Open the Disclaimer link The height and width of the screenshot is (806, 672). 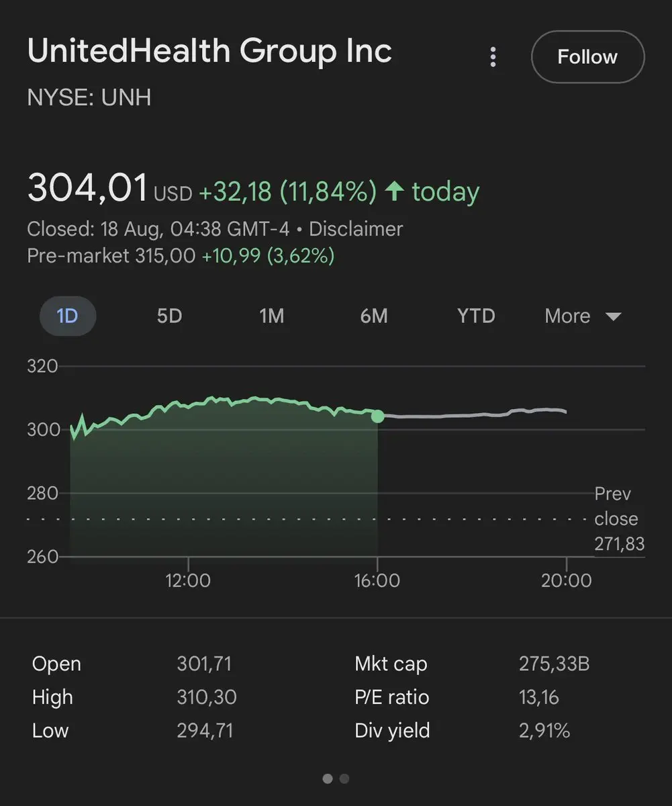[356, 229]
